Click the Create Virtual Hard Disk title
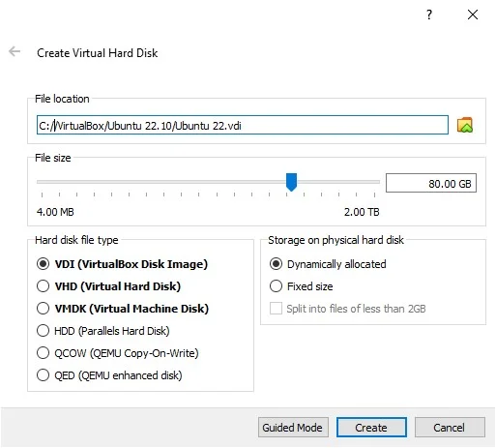This screenshot has width=496, height=448. point(98,53)
